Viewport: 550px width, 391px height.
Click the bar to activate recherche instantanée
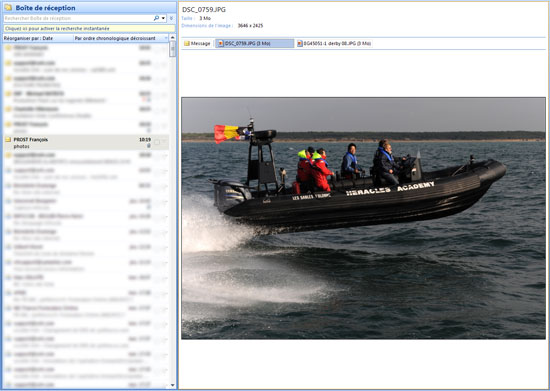(x=89, y=28)
